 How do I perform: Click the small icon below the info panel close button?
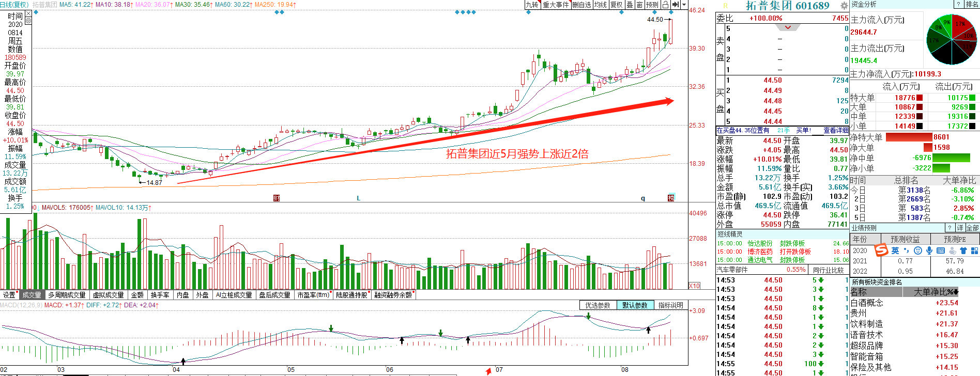click(x=28, y=21)
